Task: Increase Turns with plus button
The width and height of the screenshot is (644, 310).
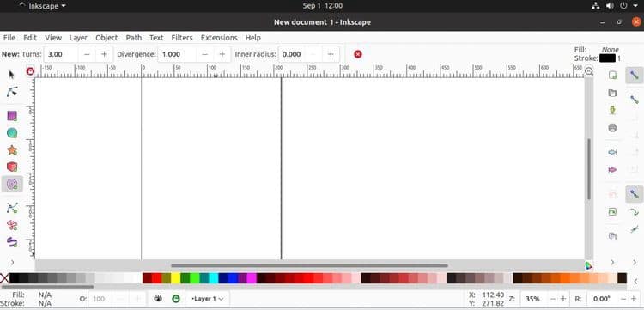Action: click(x=104, y=54)
